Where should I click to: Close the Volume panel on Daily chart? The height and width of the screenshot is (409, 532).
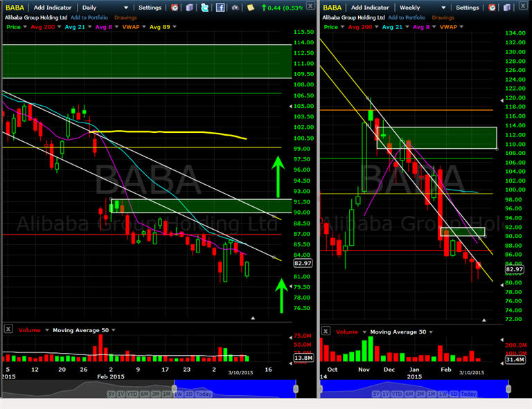click(x=8, y=331)
